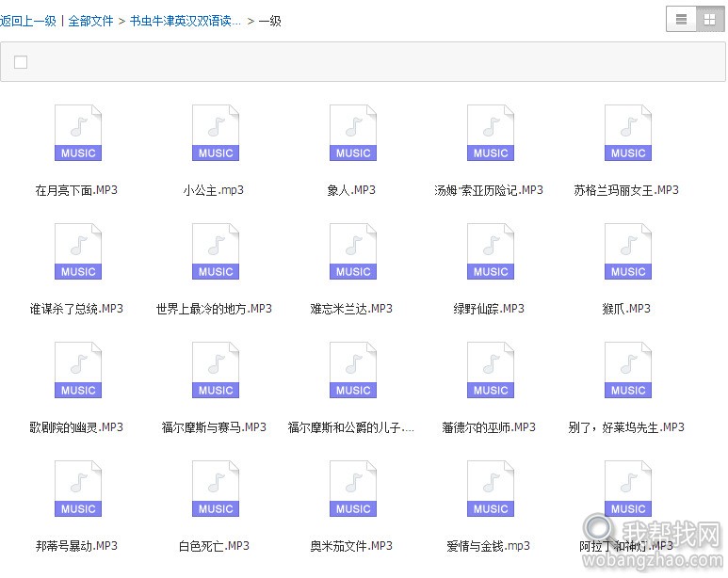Select music icon for 别了，好莱坞先生.MP3

point(628,370)
